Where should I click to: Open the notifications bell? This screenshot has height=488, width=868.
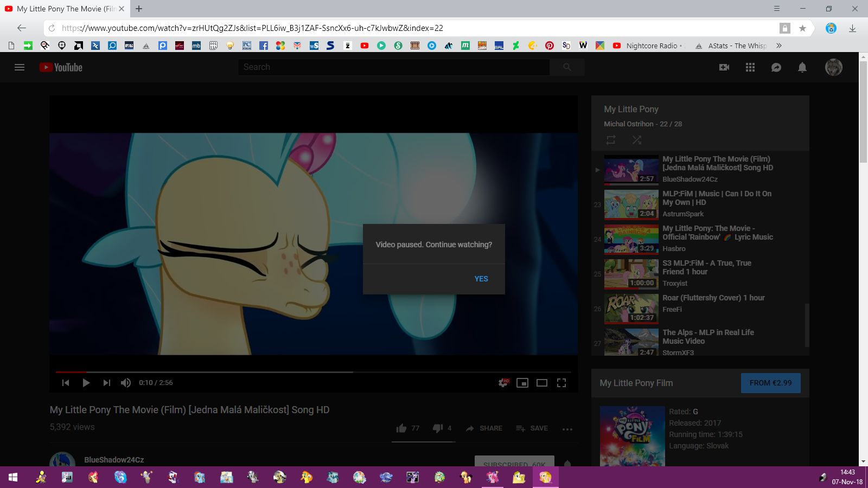pyautogui.click(x=802, y=67)
